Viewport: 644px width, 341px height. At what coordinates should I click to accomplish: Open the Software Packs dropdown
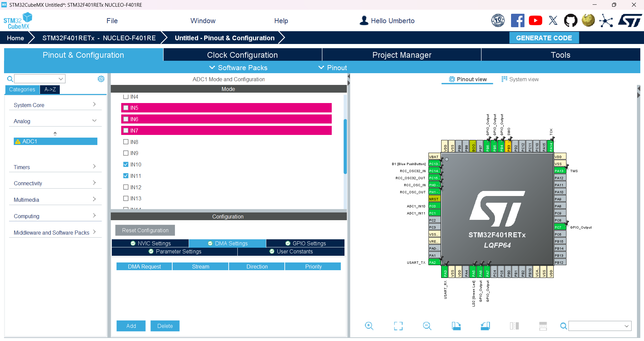click(238, 68)
